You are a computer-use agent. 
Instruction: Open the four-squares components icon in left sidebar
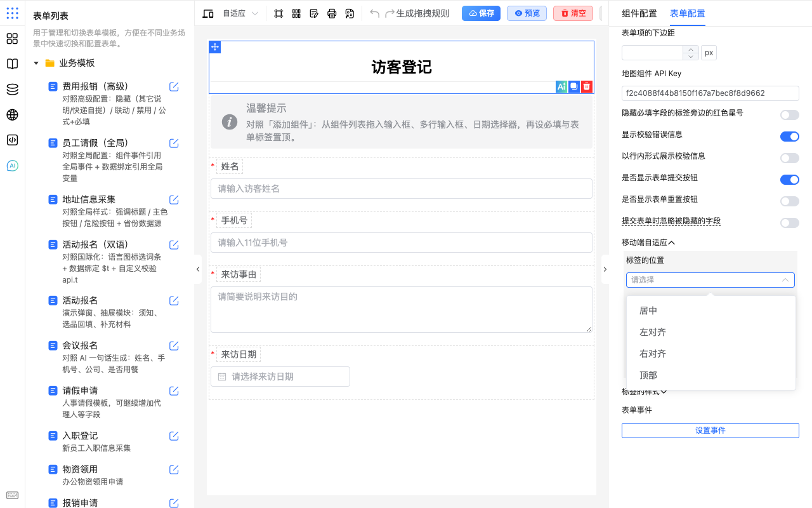coord(12,39)
